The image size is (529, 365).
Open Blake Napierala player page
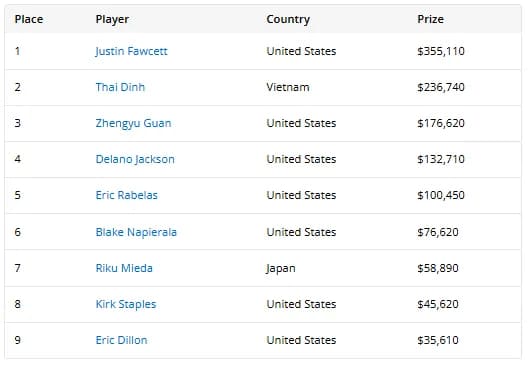point(136,232)
